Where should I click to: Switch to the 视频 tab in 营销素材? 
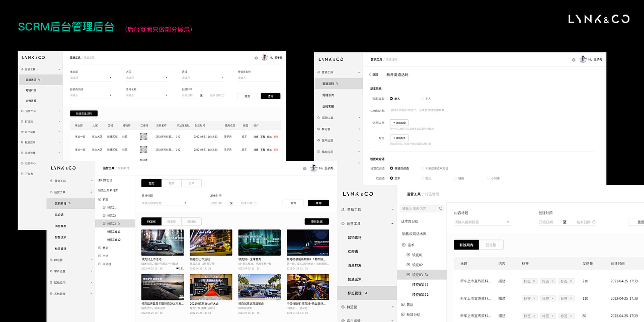171,183
